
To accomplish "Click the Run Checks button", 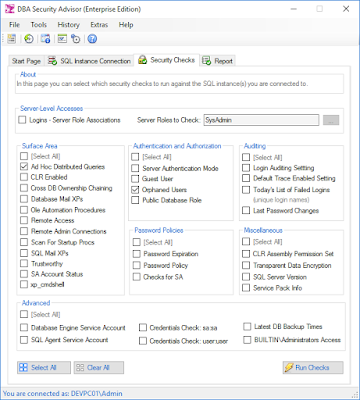I will pyautogui.click(x=313, y=367).
